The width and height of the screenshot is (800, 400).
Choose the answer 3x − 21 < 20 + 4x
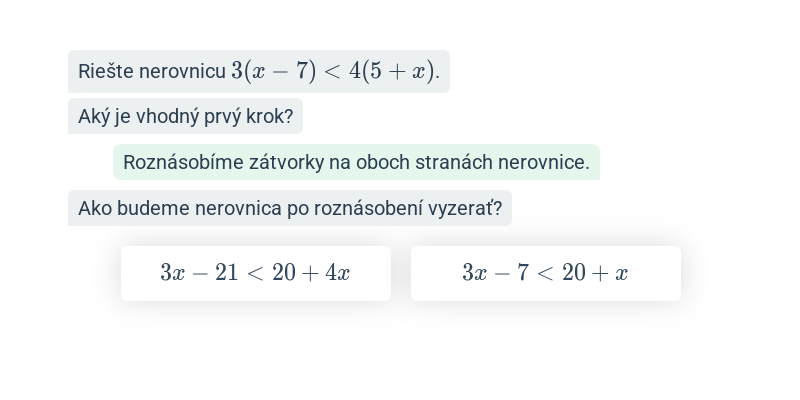point(256,273)
